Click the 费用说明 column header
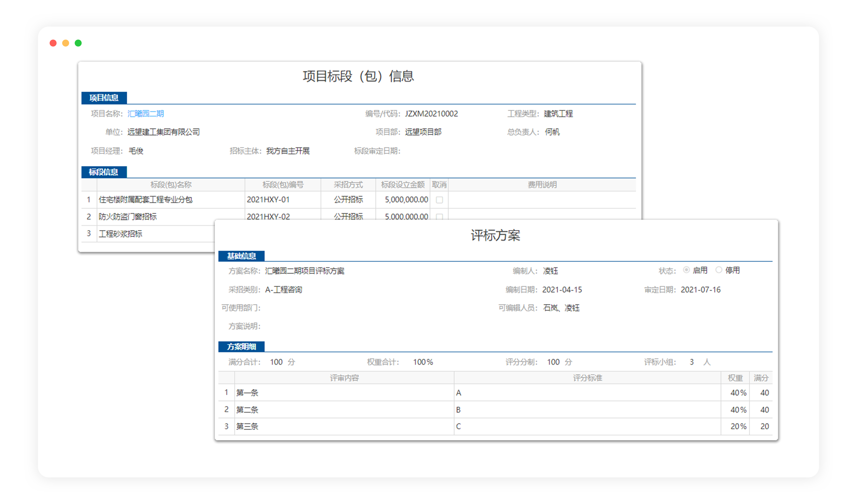 542,185
